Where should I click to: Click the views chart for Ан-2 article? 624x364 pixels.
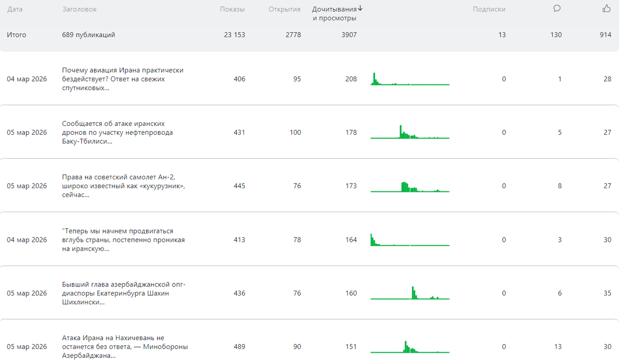[x=410, y=187]
